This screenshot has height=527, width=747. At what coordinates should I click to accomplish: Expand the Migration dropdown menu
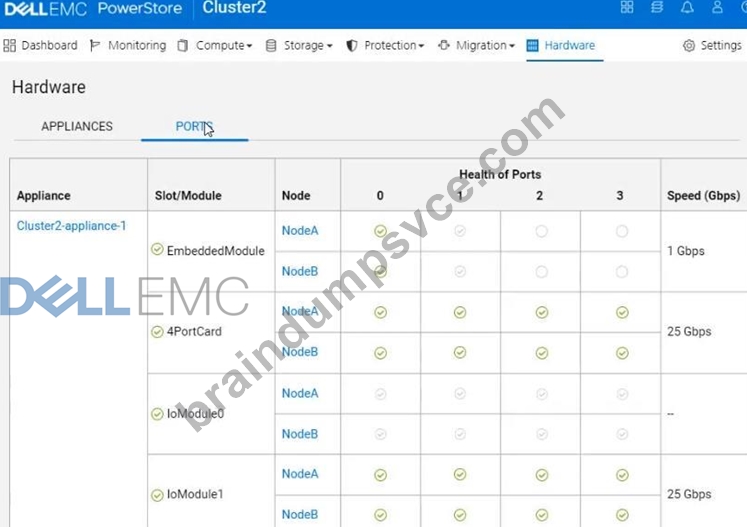coord(476,46)
